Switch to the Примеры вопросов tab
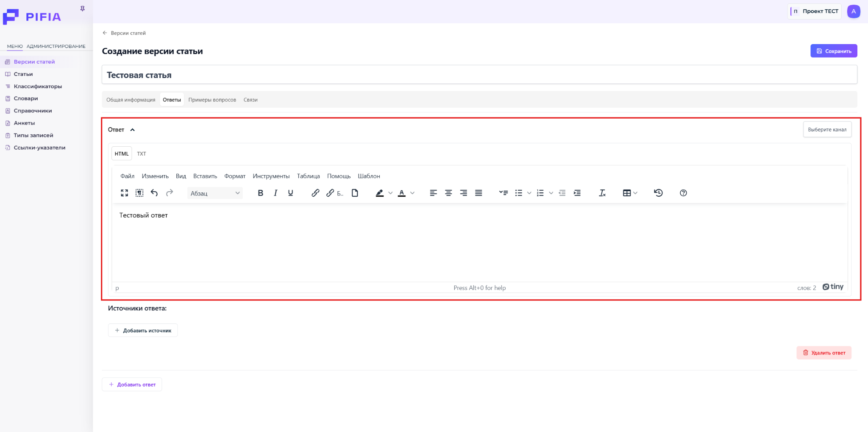 click(x=212, y=100)
